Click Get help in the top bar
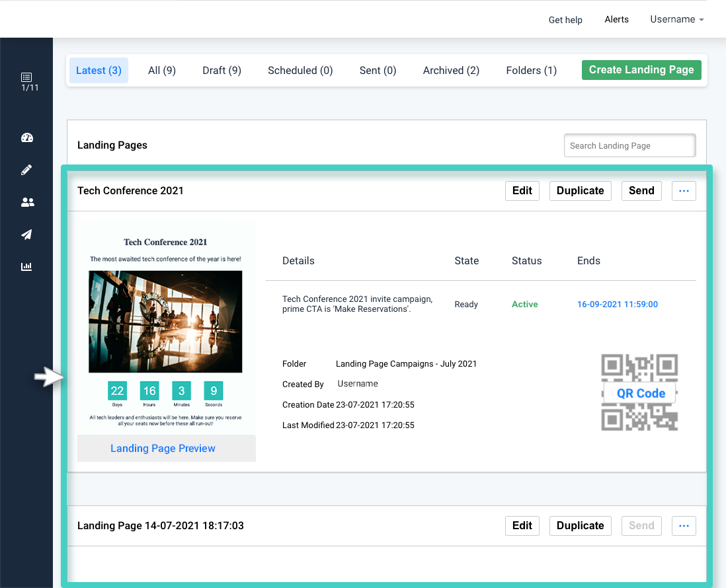726x588 pixels. pos(565,20)
